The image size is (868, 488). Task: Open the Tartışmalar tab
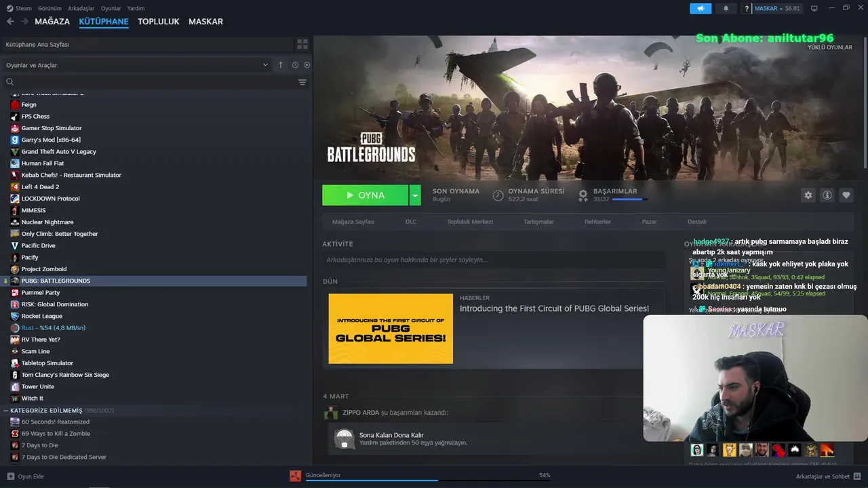tap(538, 222)
